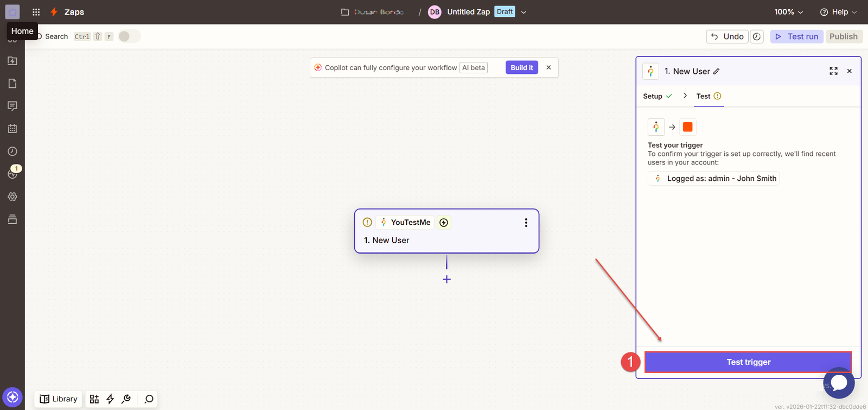Open the chat support bubble
This screenshot has width=868, height=410.
click(x=839, y=383)
